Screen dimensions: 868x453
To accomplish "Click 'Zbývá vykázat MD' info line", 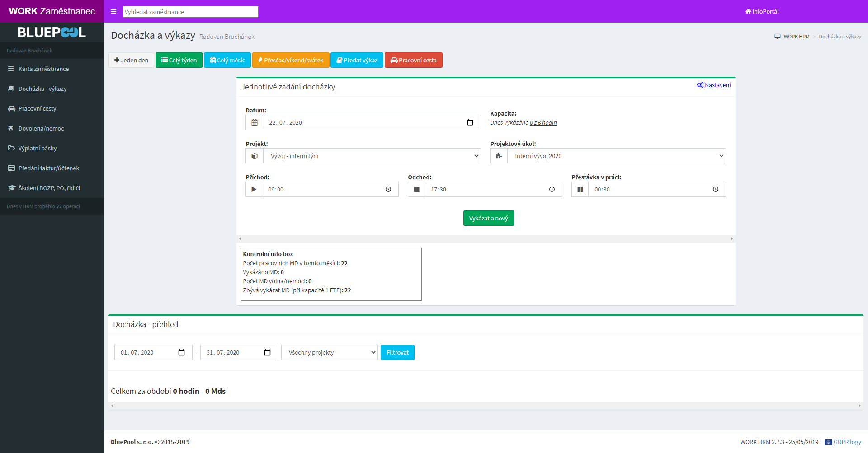I will pos(297,290).
